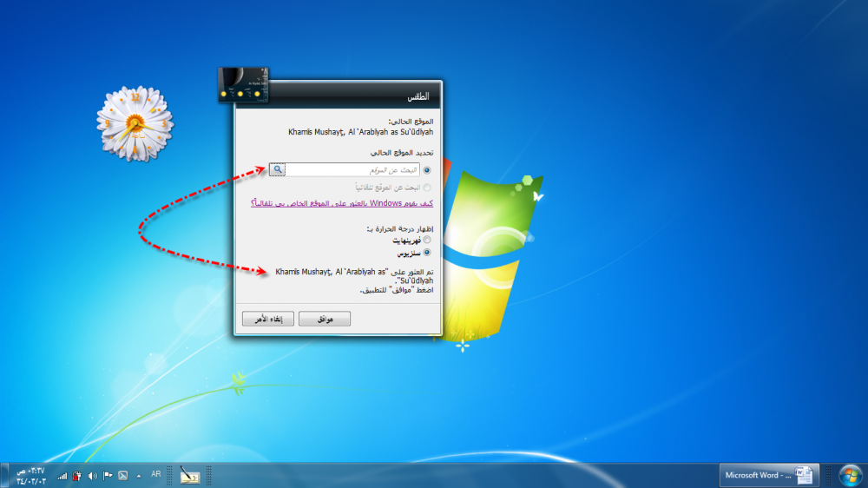Image resolution: width=868 pixels, height=488 pixels.
Task: Select the Celsius (سلزيوس) radio button
Action: (426, 253)
